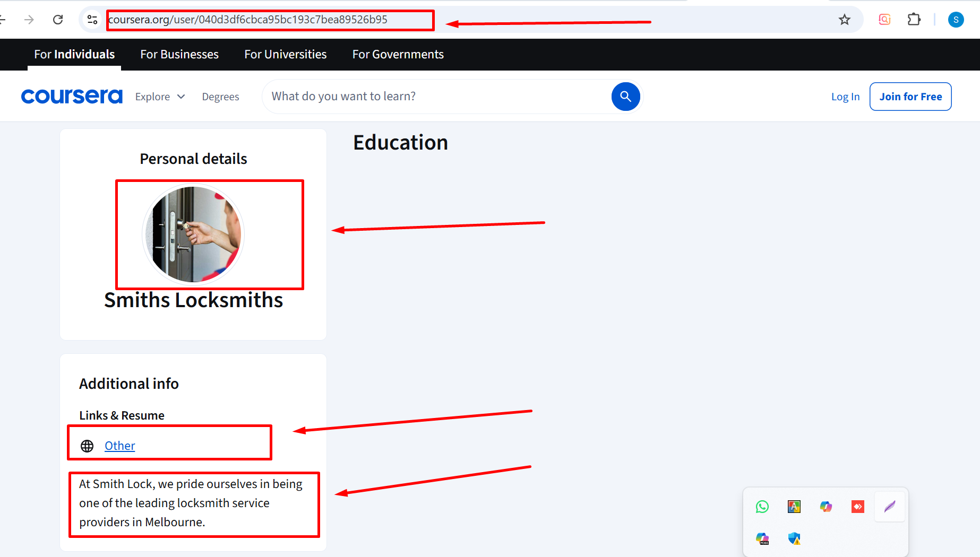Open Copilot from the system tray
The width and height of the screenshot is (980, 557).
[x=826, y=507]
